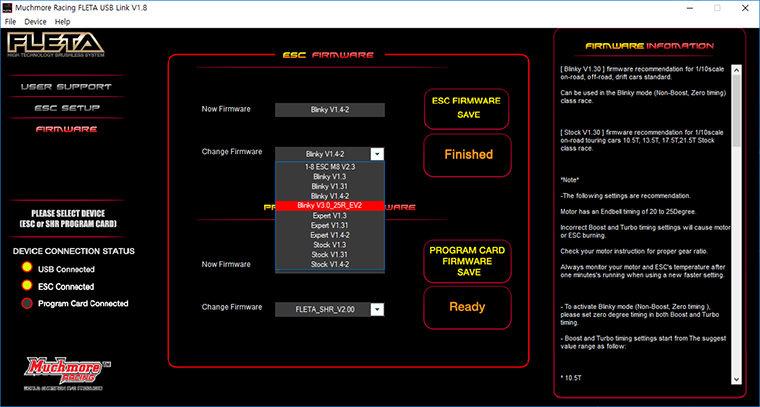Click the Ready status button

(467, 307)
